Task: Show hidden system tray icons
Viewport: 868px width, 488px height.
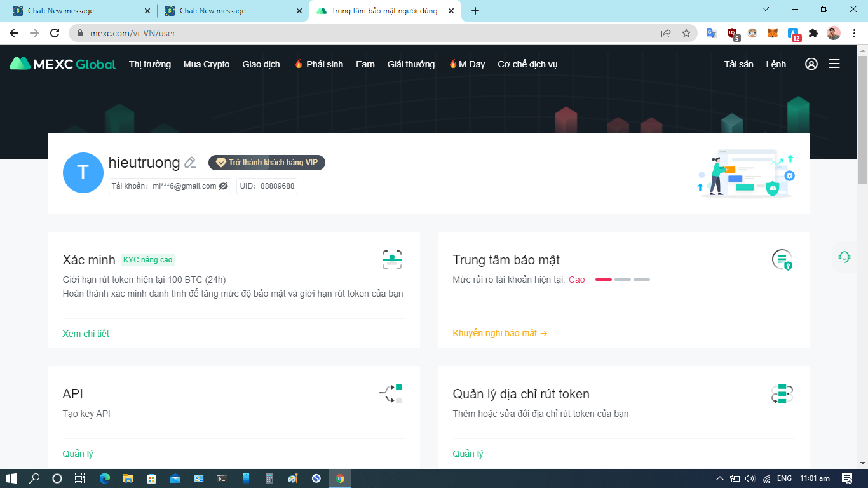Action: [720, 478]
